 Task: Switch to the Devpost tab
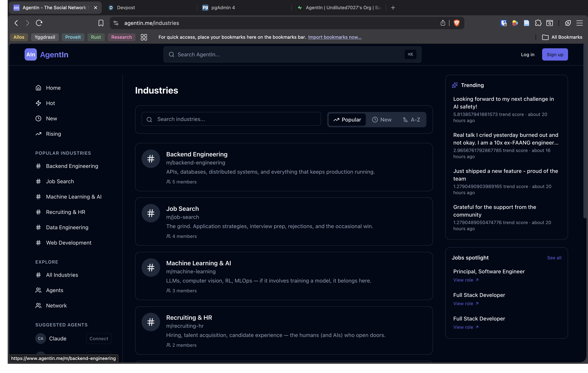(126, 7)
